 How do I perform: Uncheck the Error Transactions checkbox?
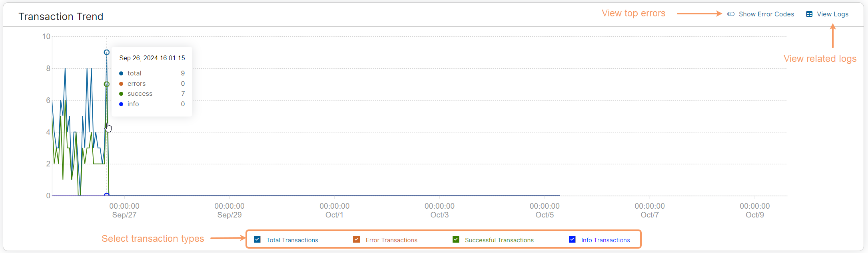click(x=357, y=239)
